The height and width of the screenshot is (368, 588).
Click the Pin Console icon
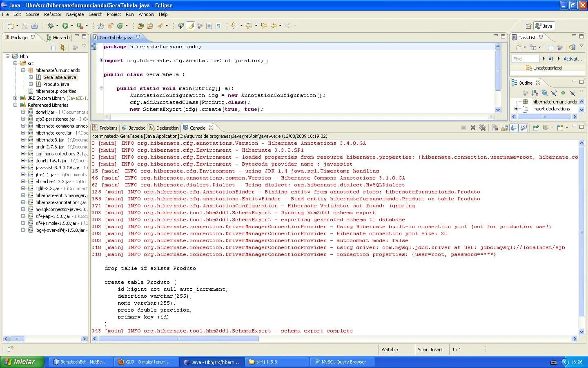click(536, 128)
